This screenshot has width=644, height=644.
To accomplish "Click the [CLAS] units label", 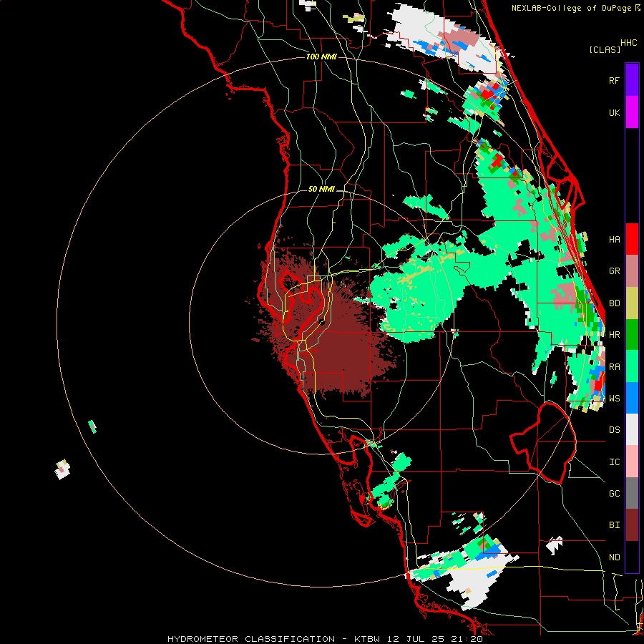I will [x=605, y=49].
